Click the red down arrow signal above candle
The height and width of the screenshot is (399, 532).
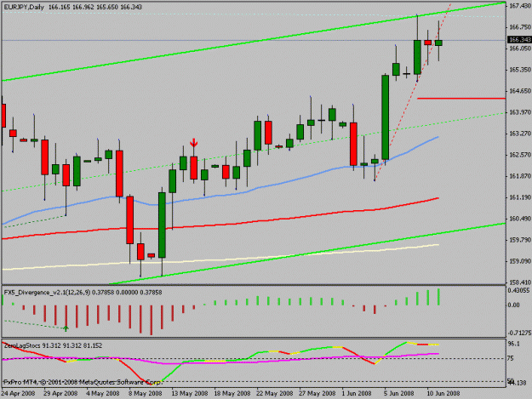(x=194, y=142)
